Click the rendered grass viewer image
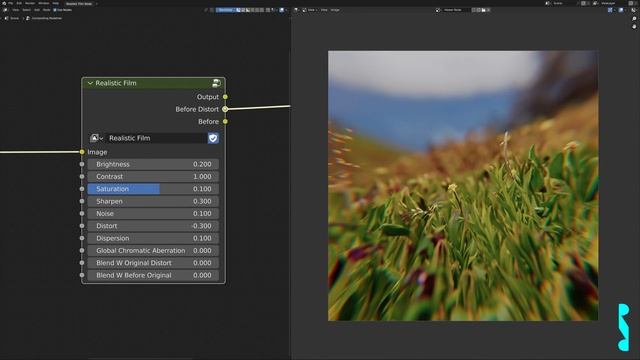The image size is (640, 360). point(463,186)
